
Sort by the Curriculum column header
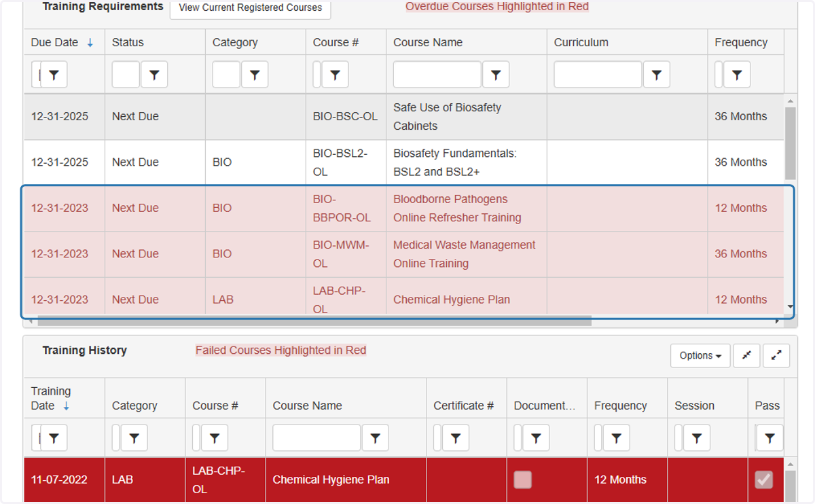(581, 42)
